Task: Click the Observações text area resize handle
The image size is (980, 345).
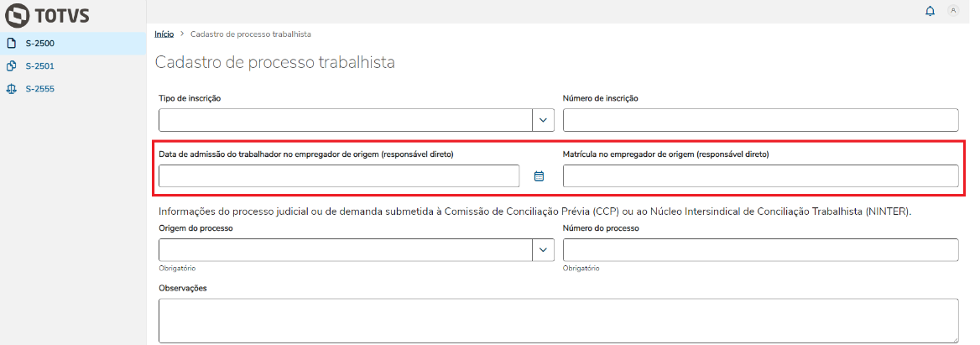Action: point(955,339)
